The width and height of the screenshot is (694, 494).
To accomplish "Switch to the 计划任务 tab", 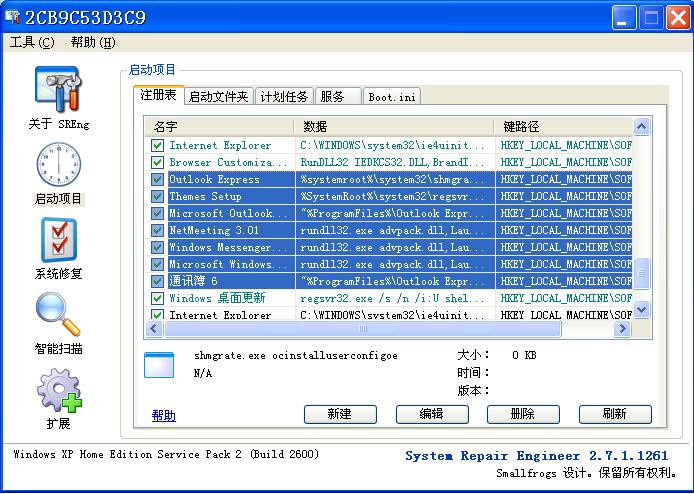I will 284,96.
